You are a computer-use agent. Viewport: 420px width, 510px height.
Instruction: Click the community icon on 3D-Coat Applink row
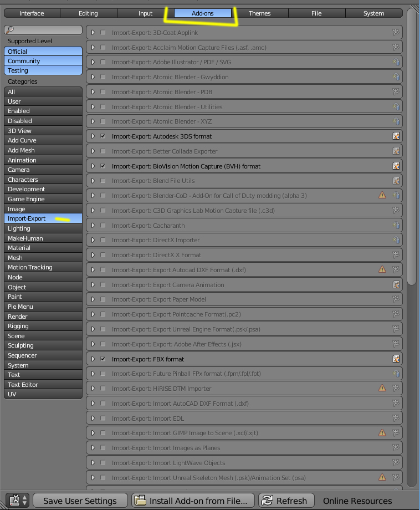pos(396,33)
